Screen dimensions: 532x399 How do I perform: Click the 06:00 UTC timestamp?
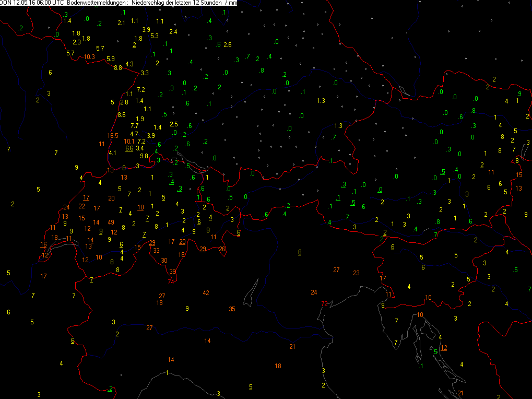pos(51,3)
